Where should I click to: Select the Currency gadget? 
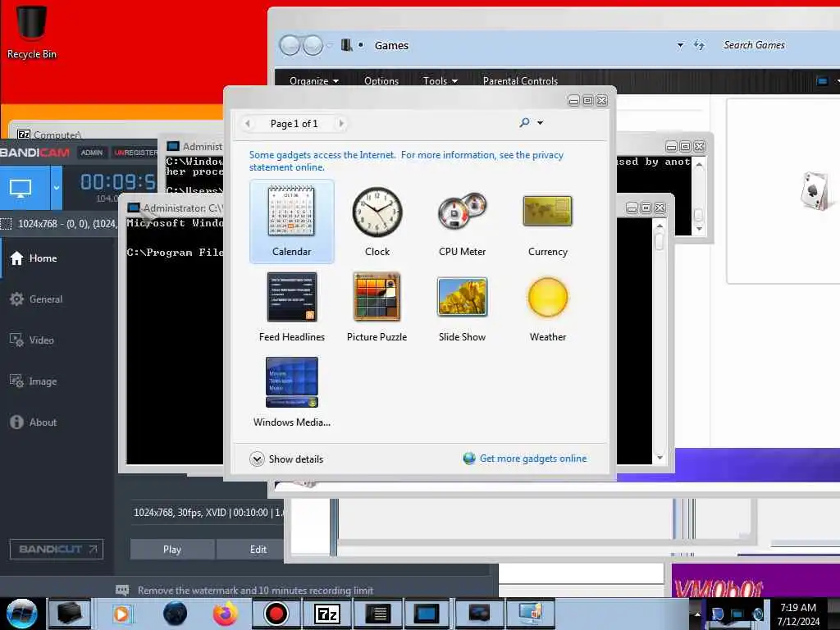(x=547, y=221)
